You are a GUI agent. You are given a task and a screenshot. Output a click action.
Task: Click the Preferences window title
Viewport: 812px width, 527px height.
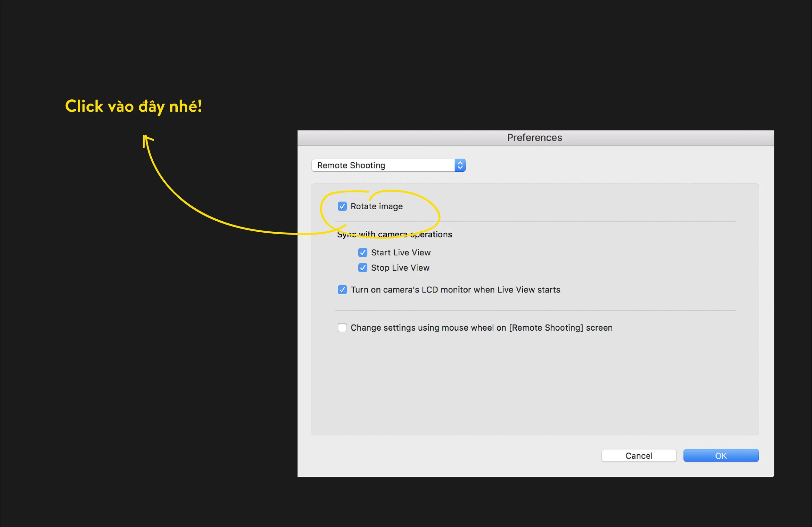(x=534, y=138)
